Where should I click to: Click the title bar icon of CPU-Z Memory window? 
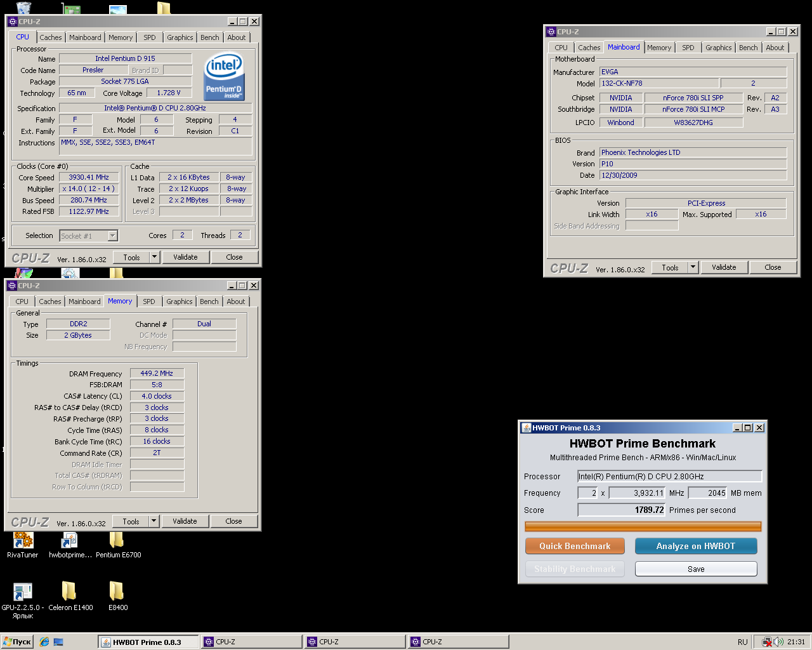tap(12, 285)
